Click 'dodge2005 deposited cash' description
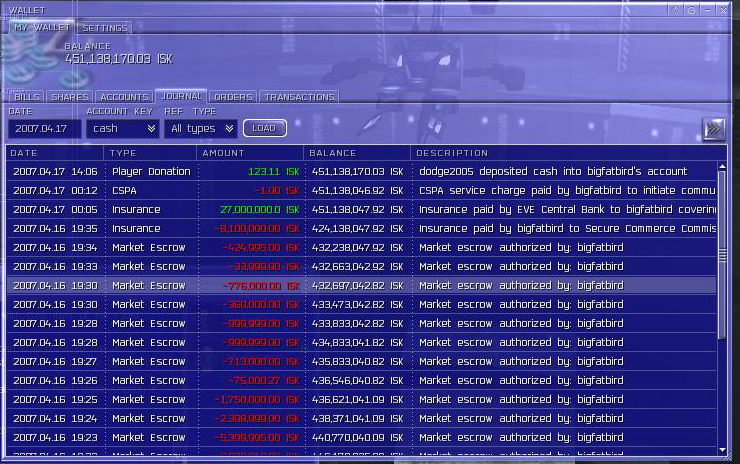Viewport: 740px width, 464px height. point(553,171)
